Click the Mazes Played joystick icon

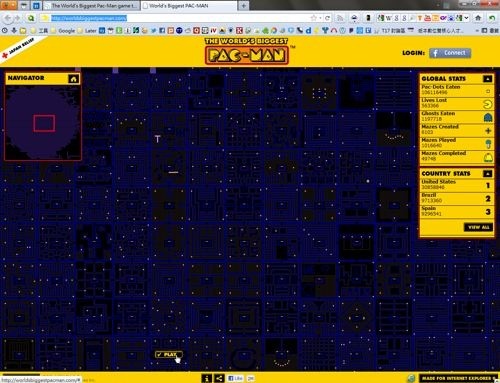point(488,144)
